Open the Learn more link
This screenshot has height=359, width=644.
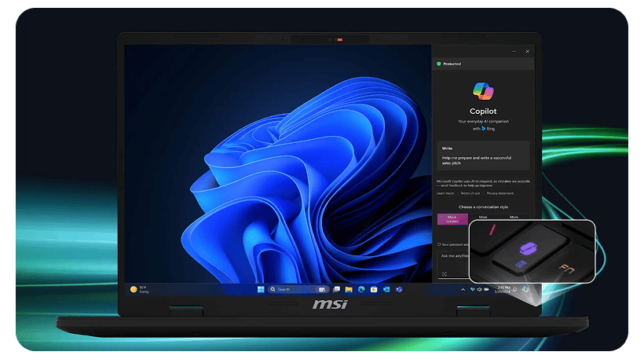pyautogui.click(x=445, y=192)
